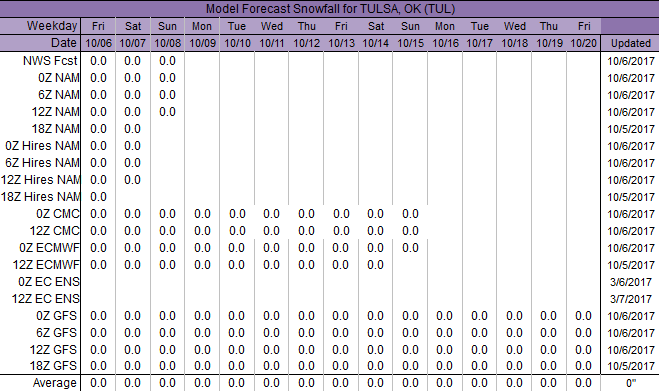Screen dimensions: 659x391
Task: Select 0Z CMC value for 10/15
Action: tap(410, 214)
